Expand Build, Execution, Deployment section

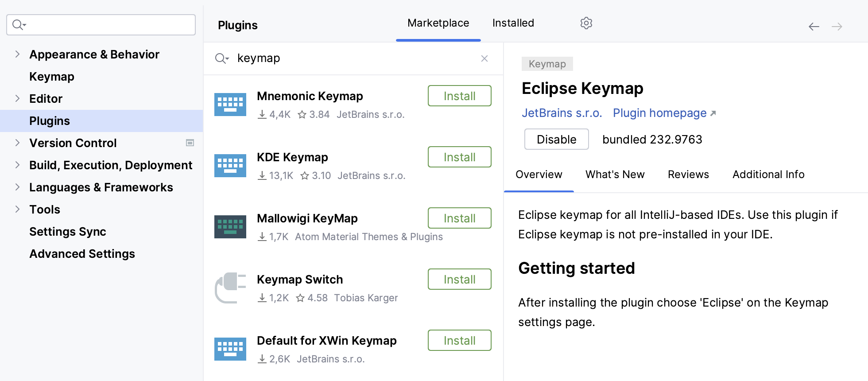17,165
